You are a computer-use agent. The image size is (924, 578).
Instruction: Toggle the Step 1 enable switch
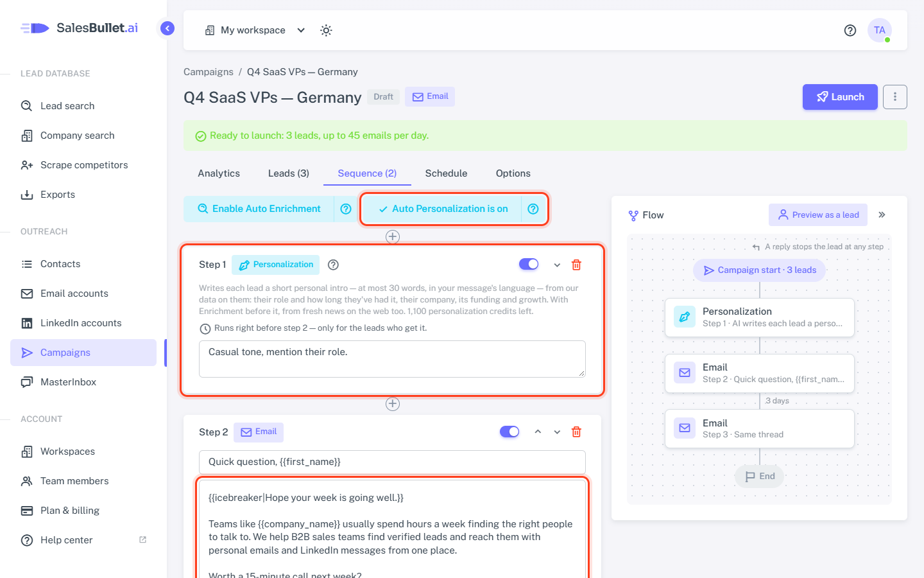(x=529, y=264)
